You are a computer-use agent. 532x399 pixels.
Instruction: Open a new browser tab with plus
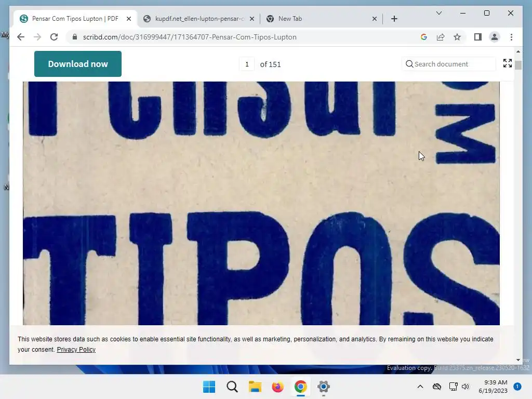point(394,19)
